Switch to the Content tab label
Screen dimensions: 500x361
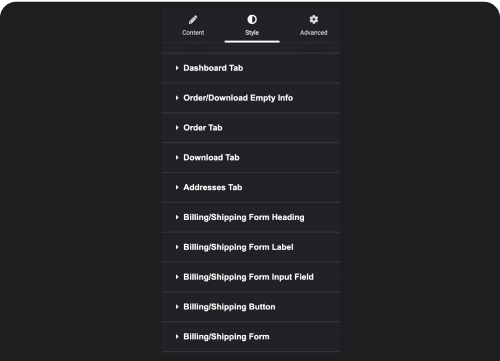(193, 33)
